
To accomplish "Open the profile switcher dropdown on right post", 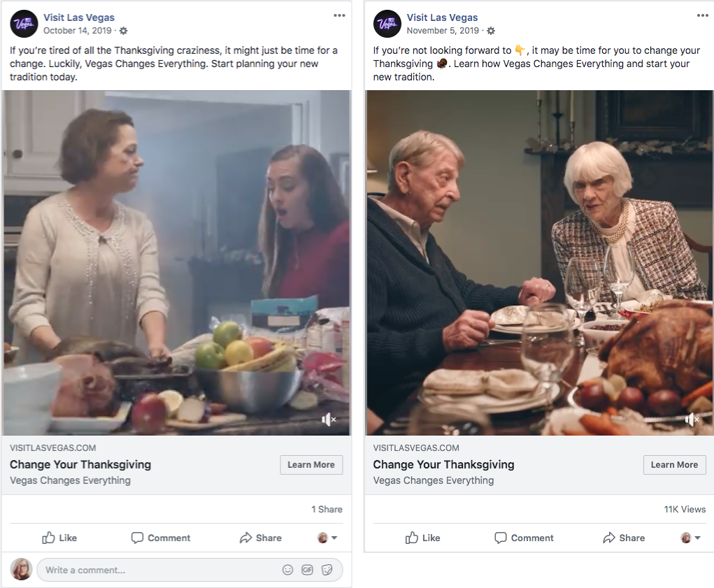I will 690,538.
